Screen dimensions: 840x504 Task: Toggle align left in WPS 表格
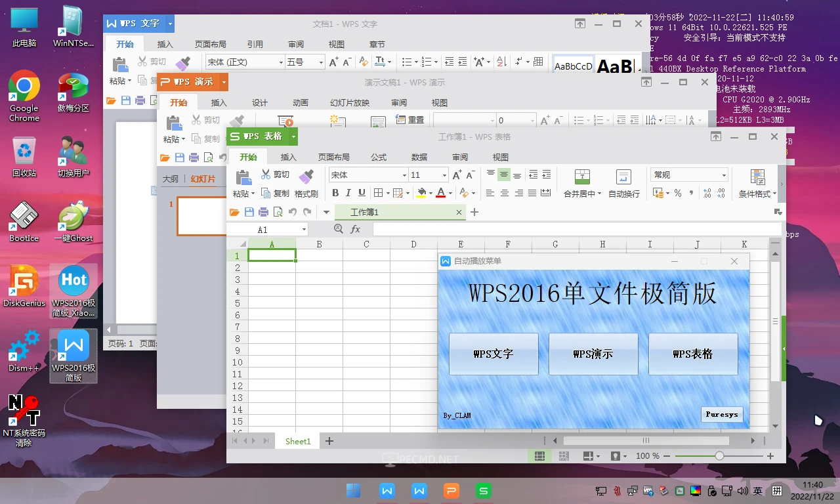[491, 193]
